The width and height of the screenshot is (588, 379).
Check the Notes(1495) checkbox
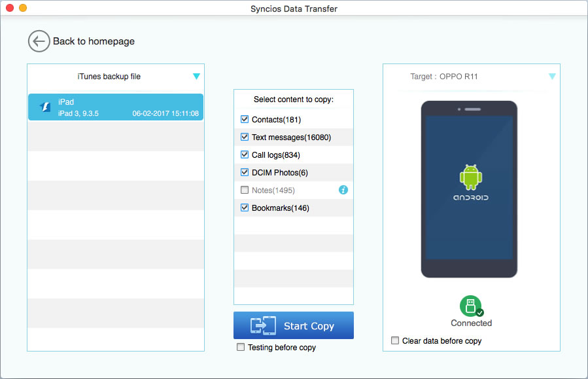point(245,190)
